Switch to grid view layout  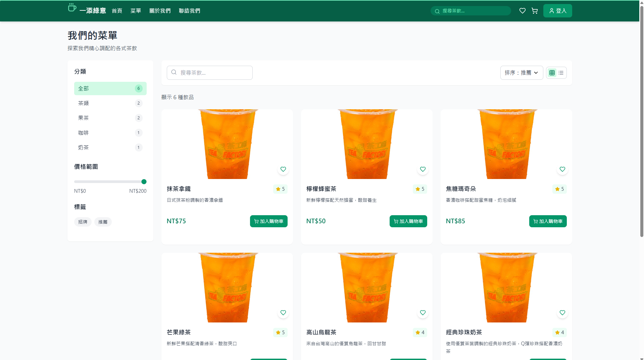coord(552,73)
